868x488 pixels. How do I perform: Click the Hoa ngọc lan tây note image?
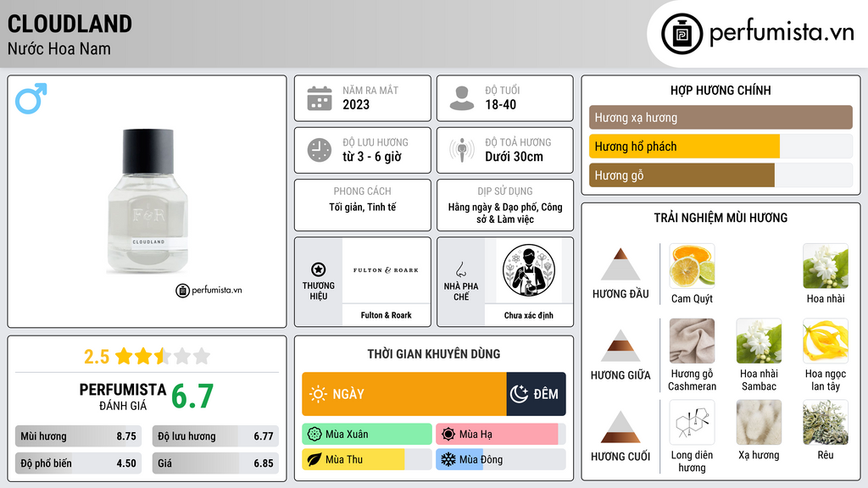[x=826, y=341]
